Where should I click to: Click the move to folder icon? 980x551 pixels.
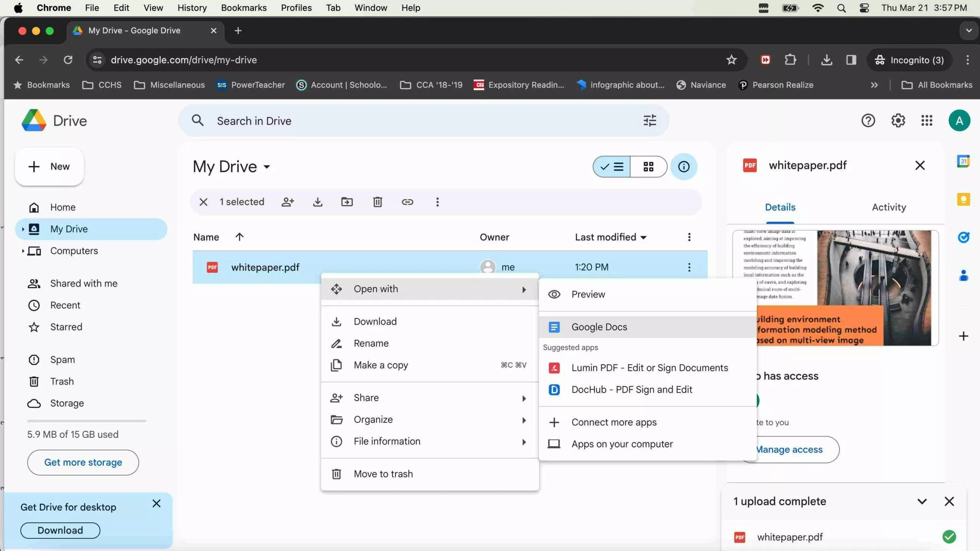347,202
